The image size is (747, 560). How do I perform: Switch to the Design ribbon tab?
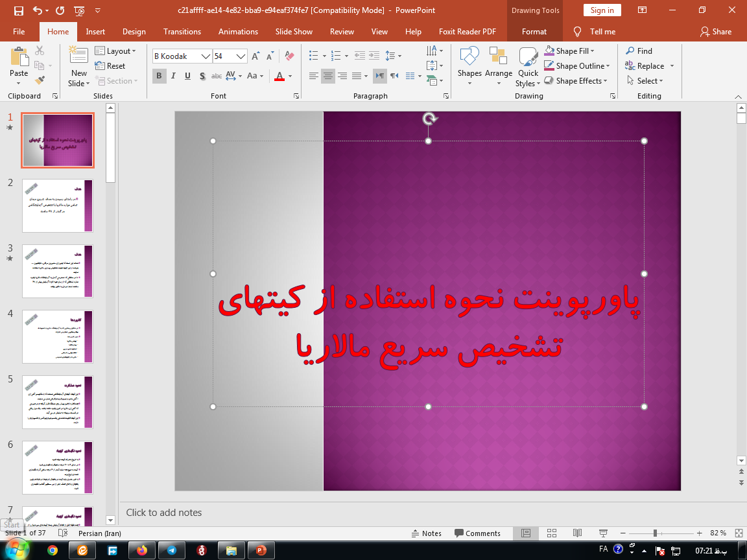[x=134, y=31]
